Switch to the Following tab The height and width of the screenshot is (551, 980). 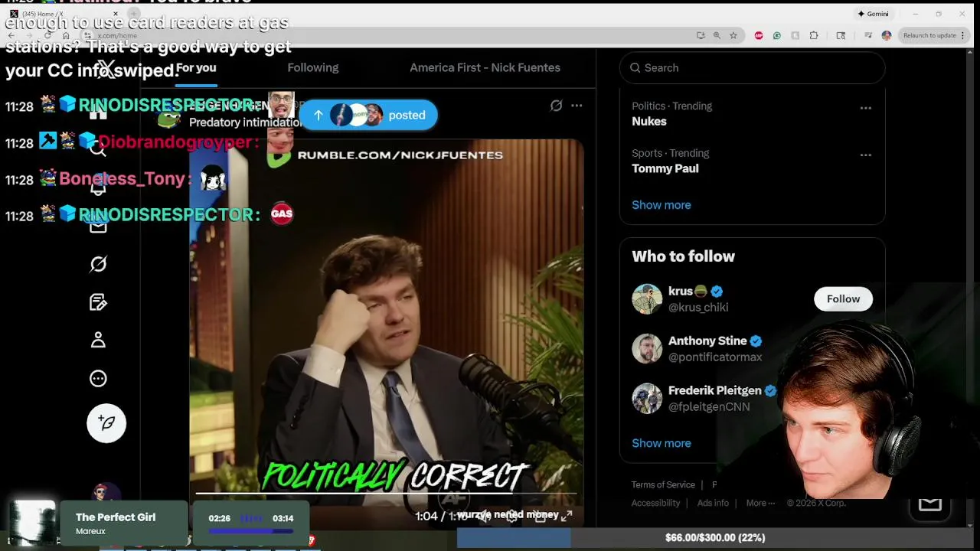tap(313, 67)
